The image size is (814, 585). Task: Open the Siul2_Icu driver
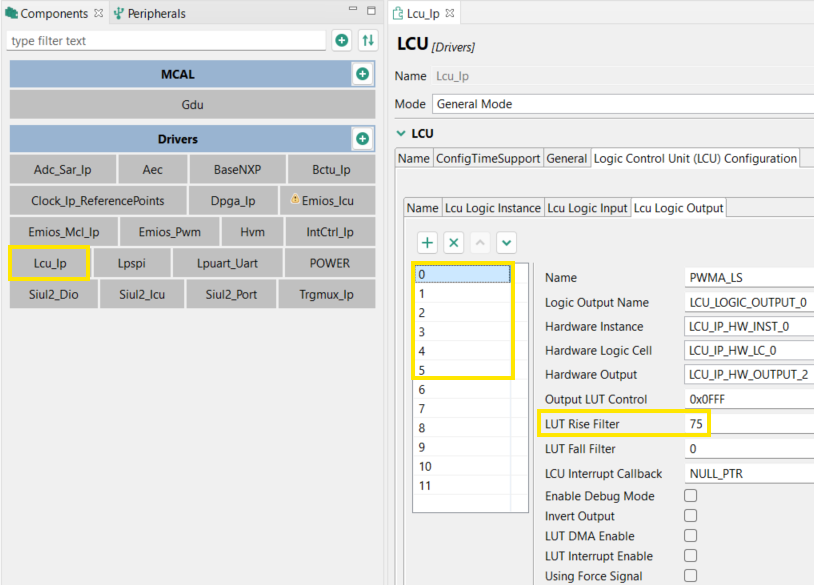[x=142, y=294]
